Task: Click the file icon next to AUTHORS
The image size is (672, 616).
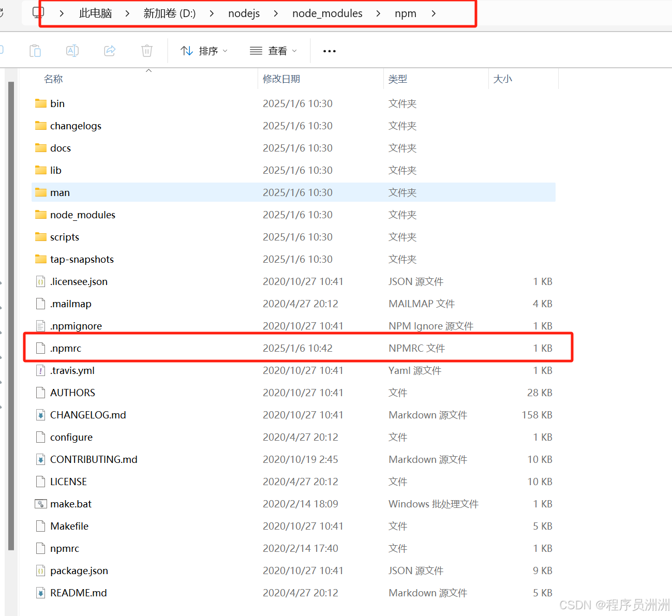Action: click(40, 393)
